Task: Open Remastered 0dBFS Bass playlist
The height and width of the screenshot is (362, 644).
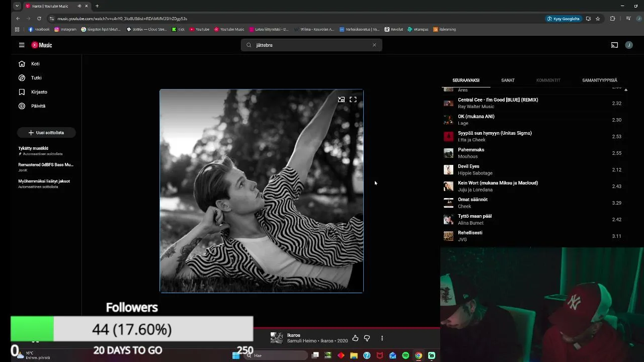Action: tap(46, 167)
